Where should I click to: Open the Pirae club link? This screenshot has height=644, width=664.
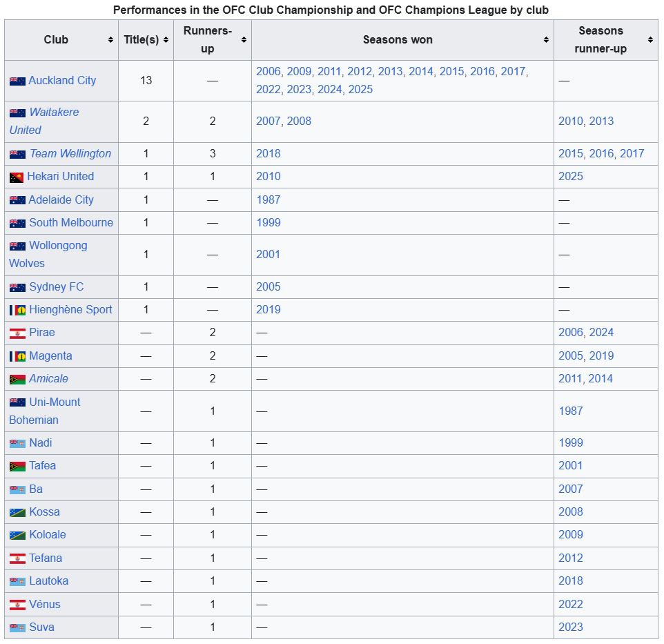(42, 333)
